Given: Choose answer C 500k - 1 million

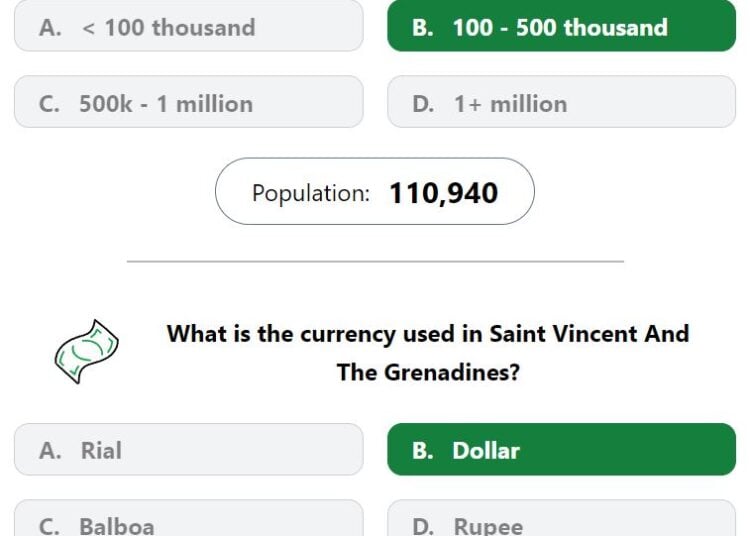Looking at the screenshot, I should click(x=188, y=102).
